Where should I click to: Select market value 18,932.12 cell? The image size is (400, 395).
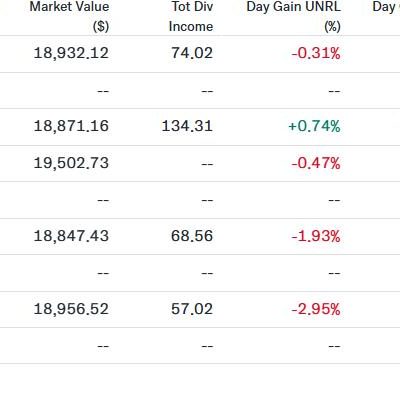pos(71,53)
